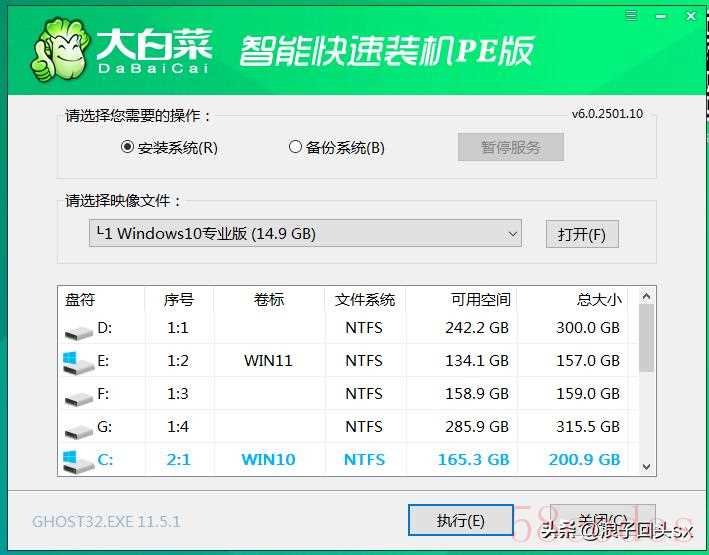Click the G: drive icon
709x555 pixels.
tap(79, 431)
